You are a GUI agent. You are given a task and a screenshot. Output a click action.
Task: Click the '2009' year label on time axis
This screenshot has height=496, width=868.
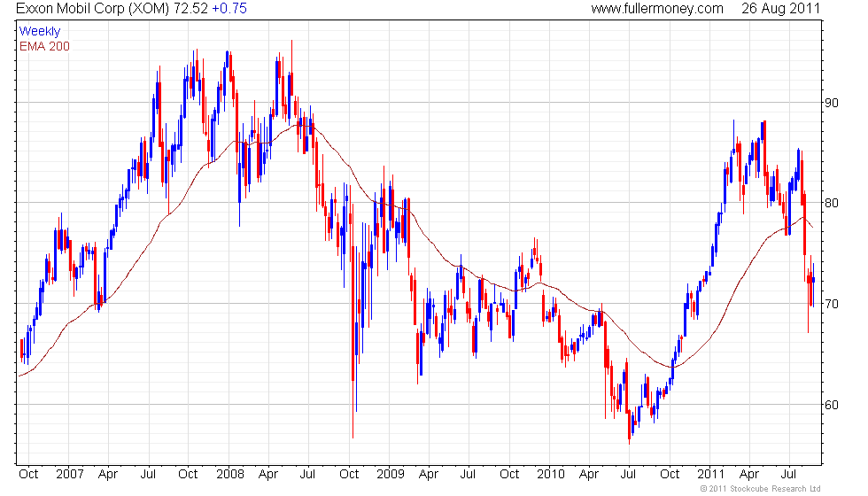click(391, 475)
